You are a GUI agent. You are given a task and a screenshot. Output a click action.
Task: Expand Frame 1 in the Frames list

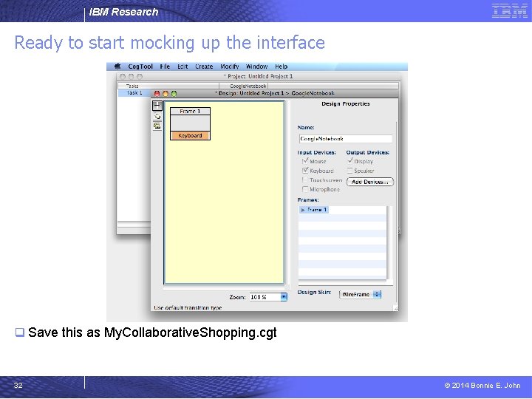[303, 210]
